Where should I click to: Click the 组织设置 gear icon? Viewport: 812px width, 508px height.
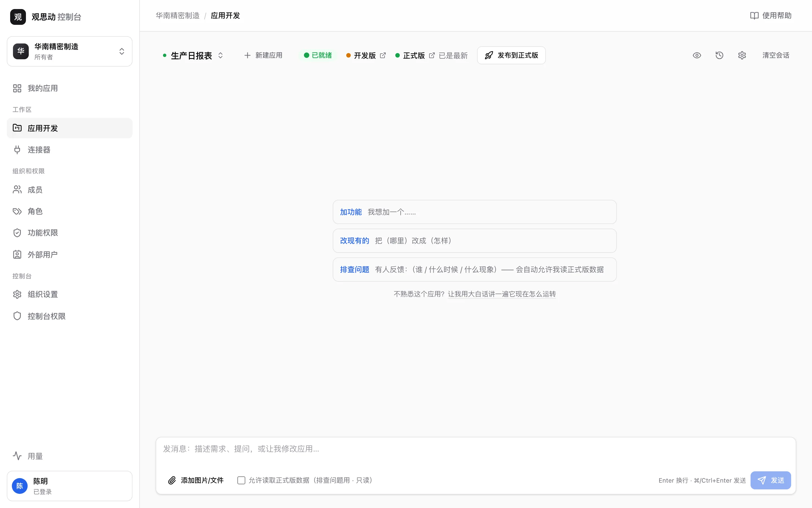[17, 294]
